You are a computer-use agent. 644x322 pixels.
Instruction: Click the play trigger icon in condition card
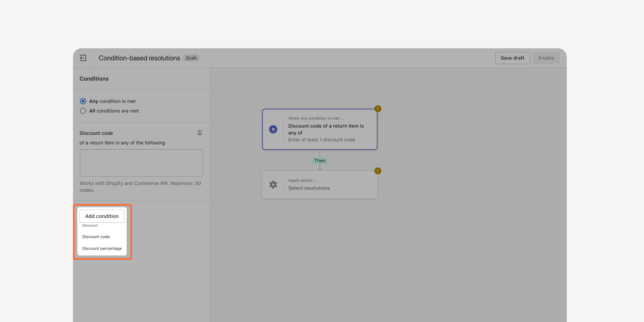point(273,129)
